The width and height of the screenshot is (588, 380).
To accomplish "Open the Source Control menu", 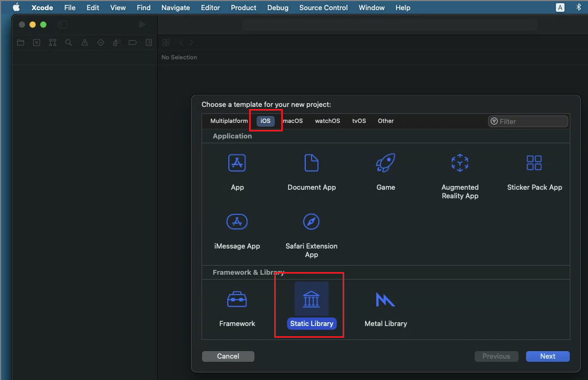I will point(323,7).
